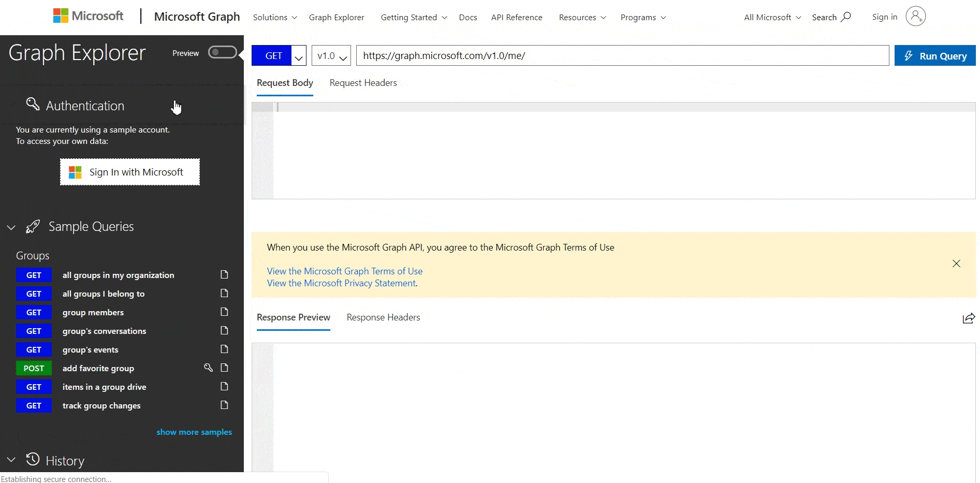Open Docs in the top navigation
The width and height of the screenshot is (980, 483).
tap(468, 18)
